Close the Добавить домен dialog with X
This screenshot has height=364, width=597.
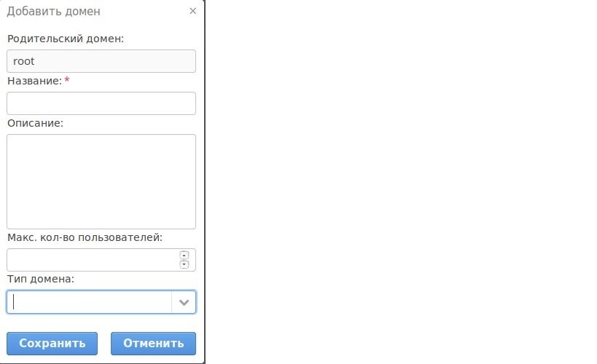pos(193,11)
